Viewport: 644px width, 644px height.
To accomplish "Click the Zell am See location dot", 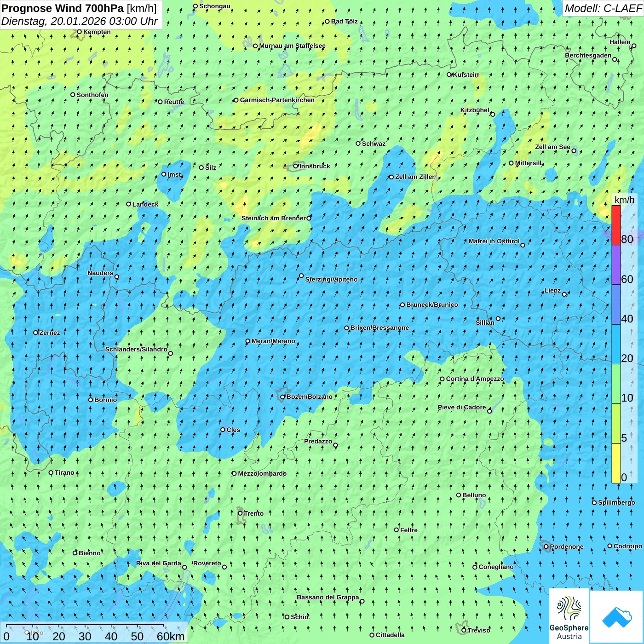I will (574, 151).
